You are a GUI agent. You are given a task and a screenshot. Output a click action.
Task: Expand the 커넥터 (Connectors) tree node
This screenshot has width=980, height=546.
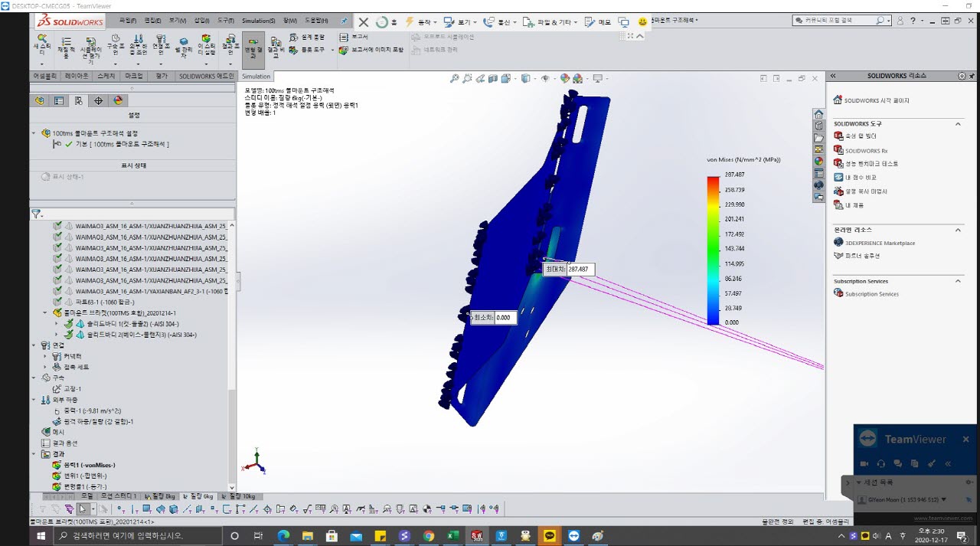pyautogui.click(x=45, y=356)
